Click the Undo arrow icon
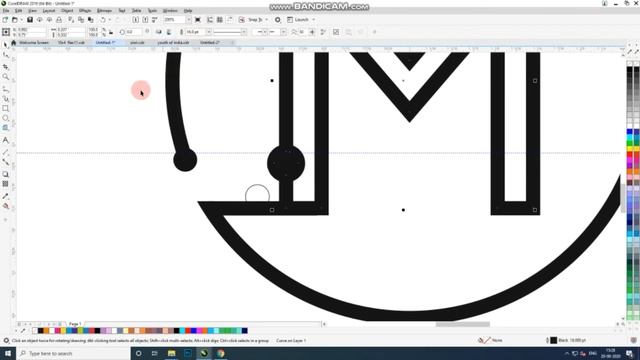This screenshot has width=640, height=360. (x=103, y=20)
